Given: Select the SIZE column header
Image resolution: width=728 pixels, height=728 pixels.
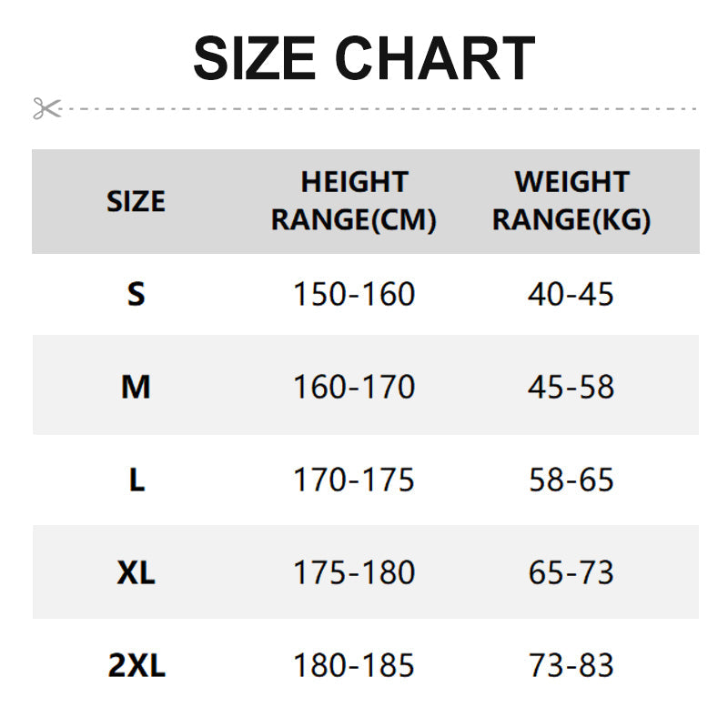Looking at the screenshot, I should 136,201.
